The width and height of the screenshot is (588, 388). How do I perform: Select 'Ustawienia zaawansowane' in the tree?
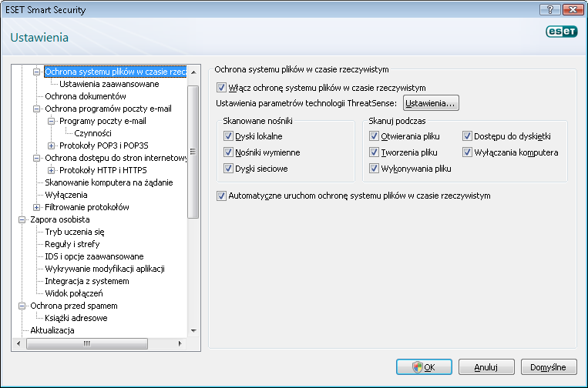(109, 84)
